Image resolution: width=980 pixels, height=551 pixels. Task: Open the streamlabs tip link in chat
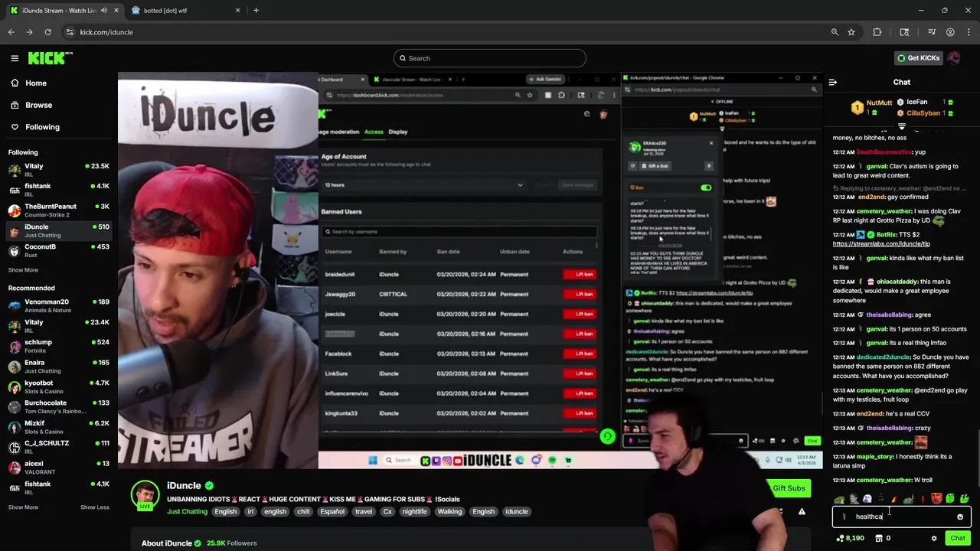coord(881,244)
